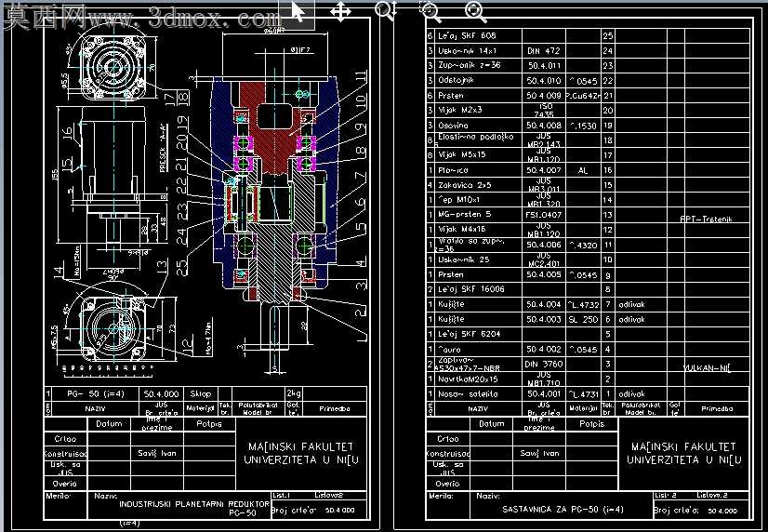The width and height of the screenshot is (768, 532).
Task: Click the 'PG- 50 (i=4)' assembly name cell
Action: 95,393
